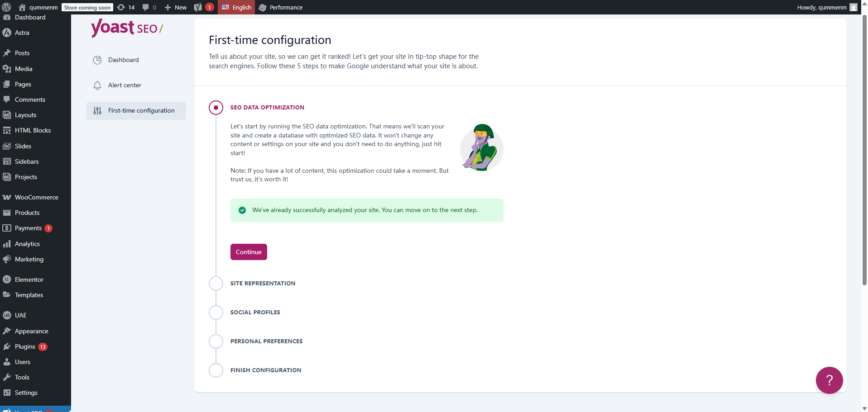The width and height of the screenshot is (868, 412).
Task: Select the SEO data optimization step circle
Action: pyautogui.click(x=216, y=108)
